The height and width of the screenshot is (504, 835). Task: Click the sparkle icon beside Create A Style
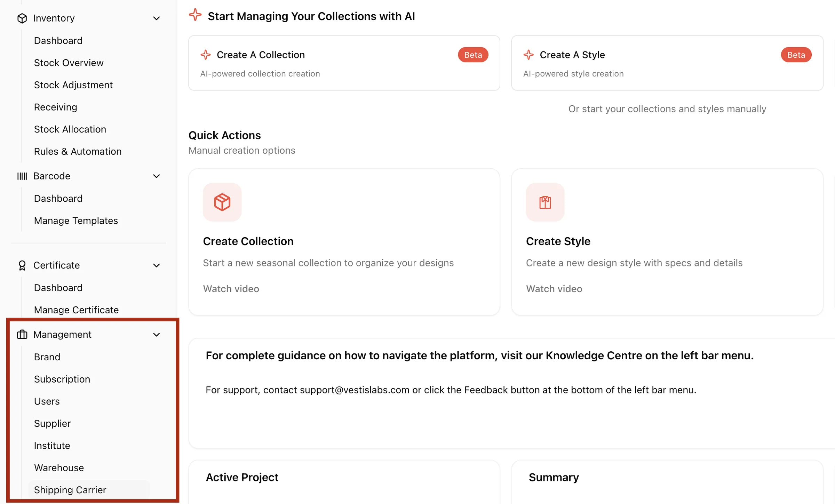(x=528, y=55)
